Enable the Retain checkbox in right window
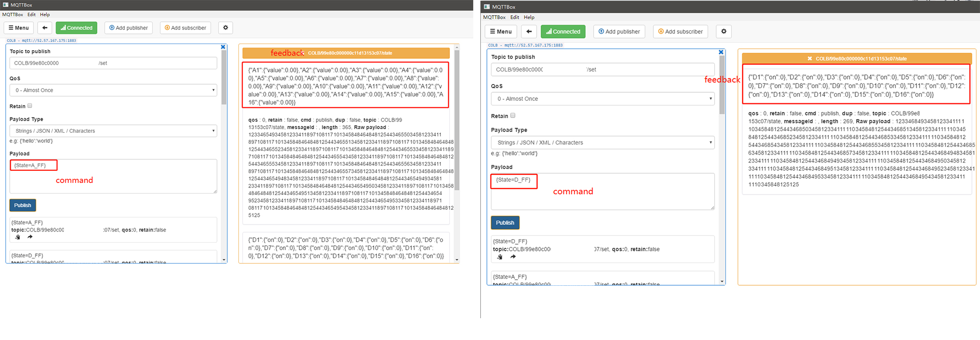 coord(513,116)
